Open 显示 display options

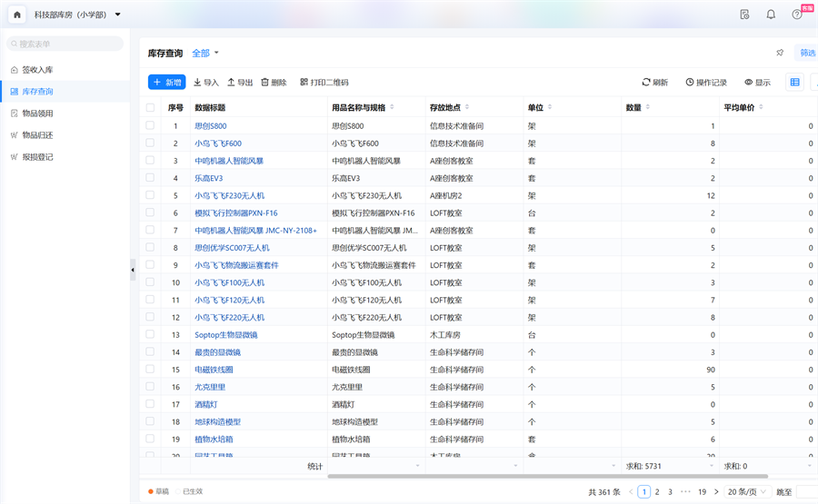[757, 83]
